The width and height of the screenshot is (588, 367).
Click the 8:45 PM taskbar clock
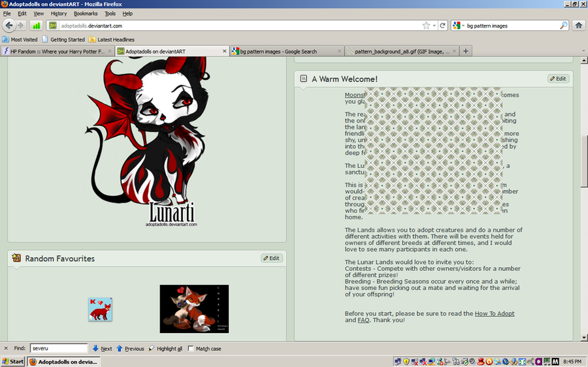572,361
